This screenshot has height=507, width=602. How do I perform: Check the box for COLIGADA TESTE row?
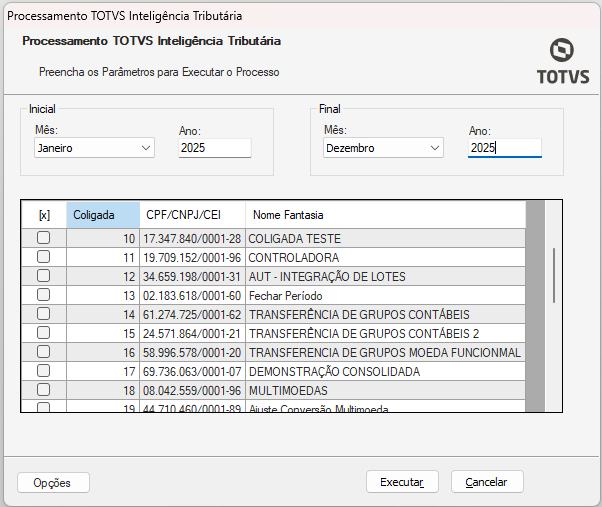(43, 238)
